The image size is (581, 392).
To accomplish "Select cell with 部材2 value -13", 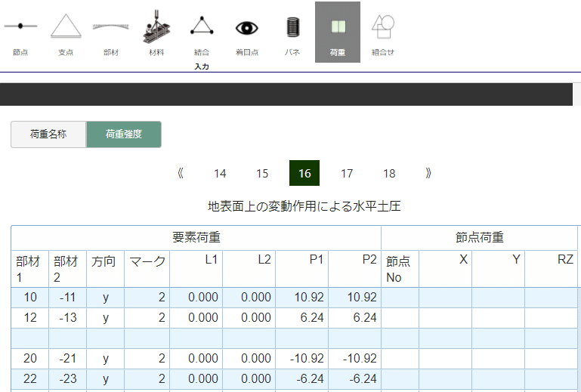I will click(x=68, y=318).
